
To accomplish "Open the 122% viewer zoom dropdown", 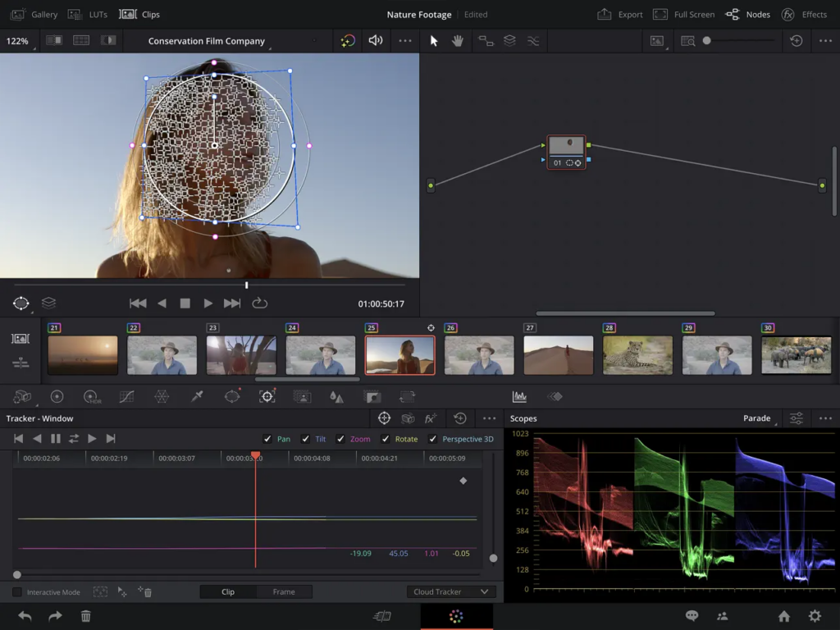I will 18,40.
